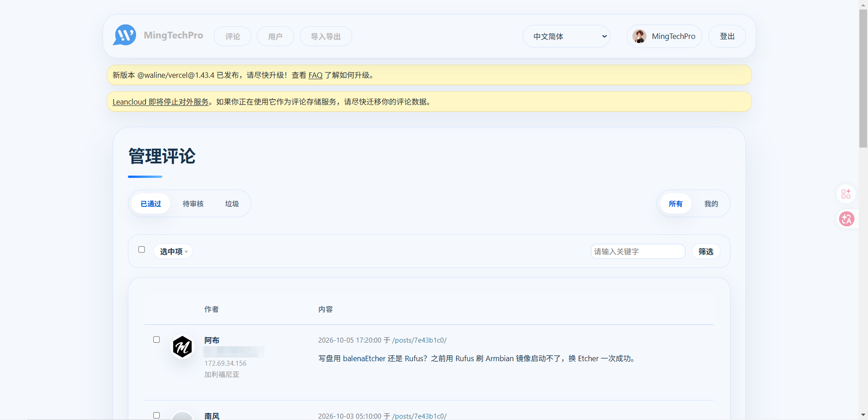
Task: Open the MingTechPro profile avatar
Action: click(x=639, y=36)
